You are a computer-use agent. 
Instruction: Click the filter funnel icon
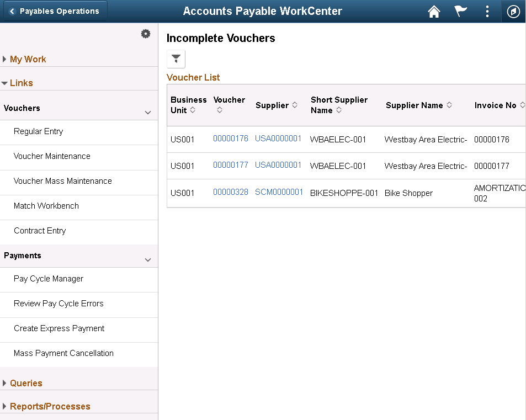[176, 59]
